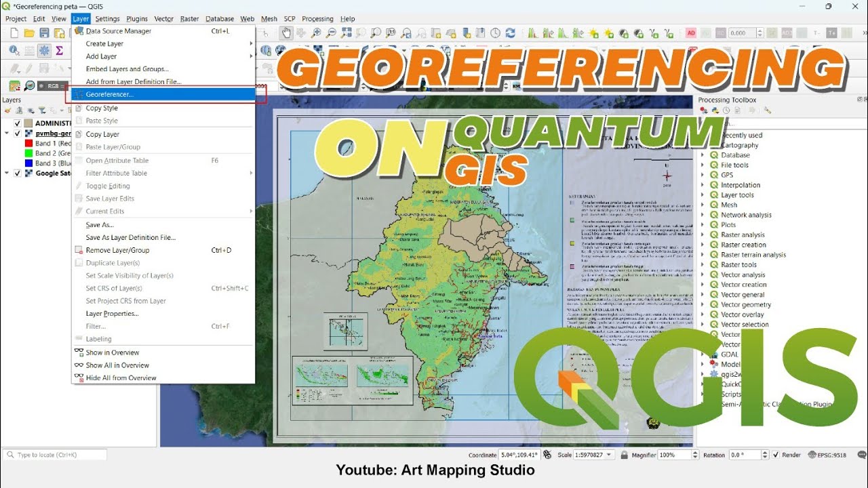This screenshot has height=488, width=868.
Task: Click Copy Style menu entry
Action: point(163,108)
